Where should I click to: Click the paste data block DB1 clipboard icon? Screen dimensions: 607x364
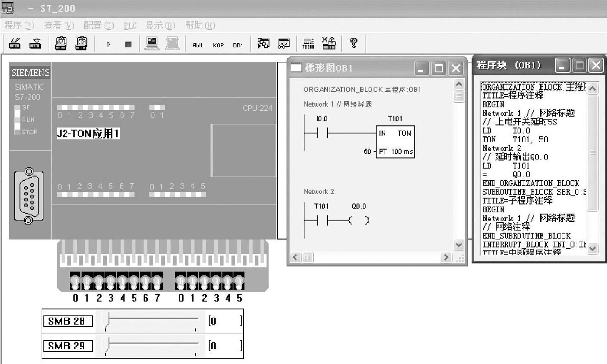pyautogui.click(x=82, y=44)
